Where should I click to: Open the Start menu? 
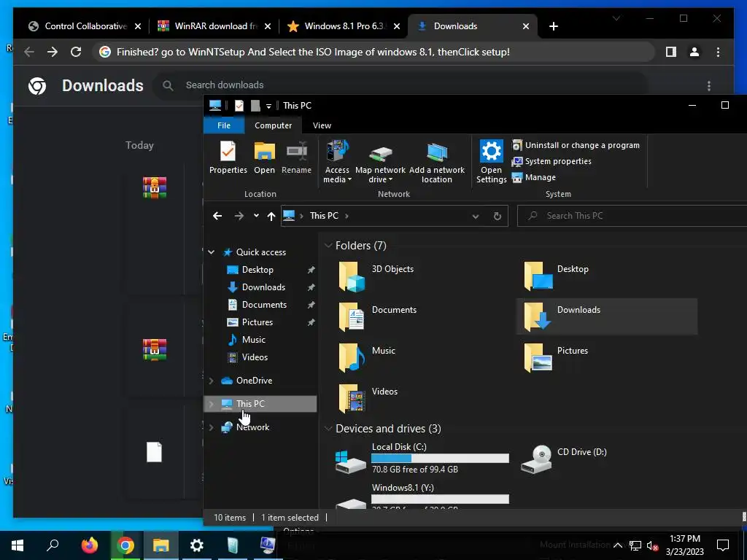tap(18, 545)
